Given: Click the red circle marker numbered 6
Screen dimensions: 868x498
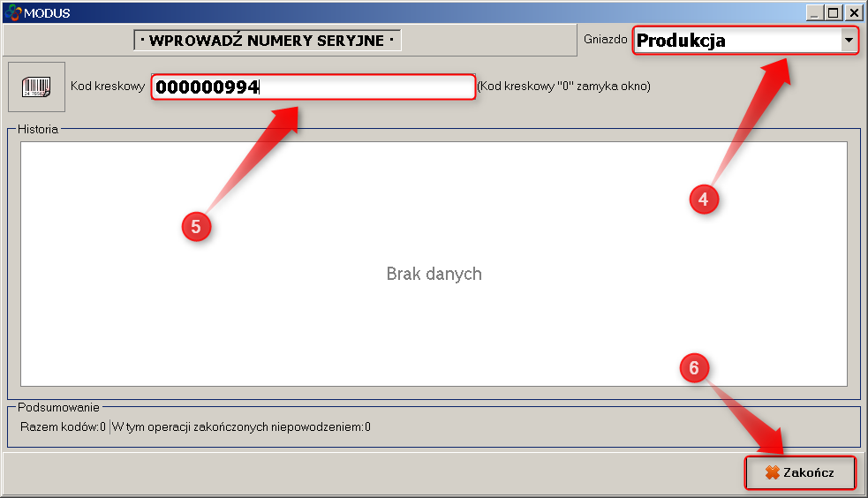Looking at the screenshot, I should (x=694, y=368).
